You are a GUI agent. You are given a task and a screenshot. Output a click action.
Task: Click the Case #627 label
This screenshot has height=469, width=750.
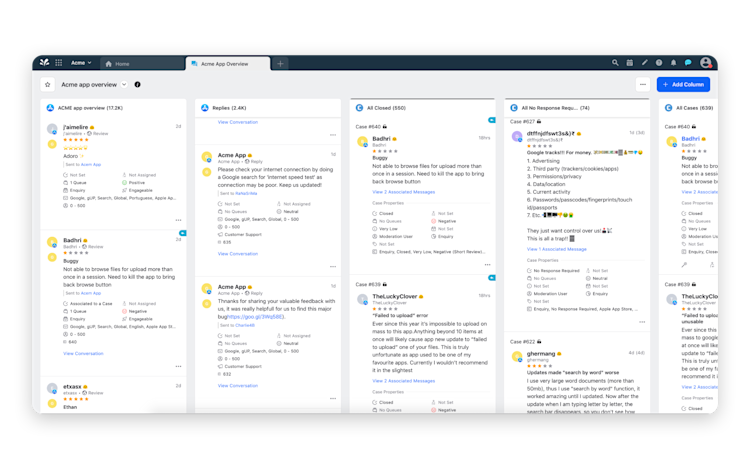coord(523,121)
